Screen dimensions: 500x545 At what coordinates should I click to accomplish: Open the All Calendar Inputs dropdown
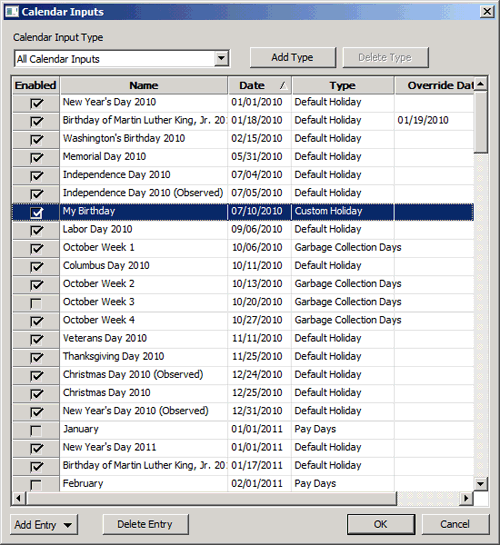221,58
